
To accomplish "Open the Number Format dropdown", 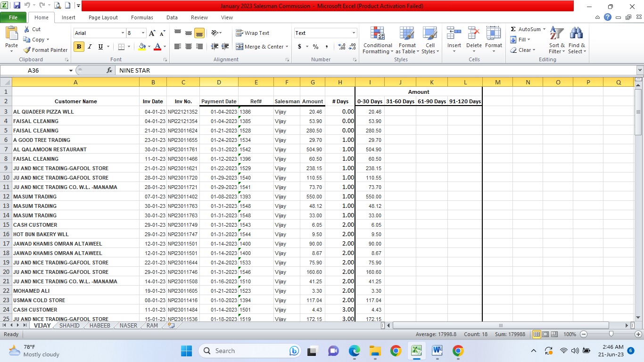I will tap(354, 33).
